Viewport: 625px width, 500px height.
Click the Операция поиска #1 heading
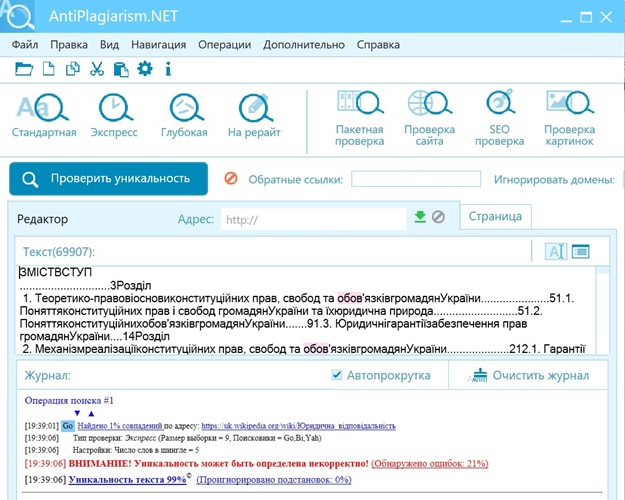click(x=69, y=400)
